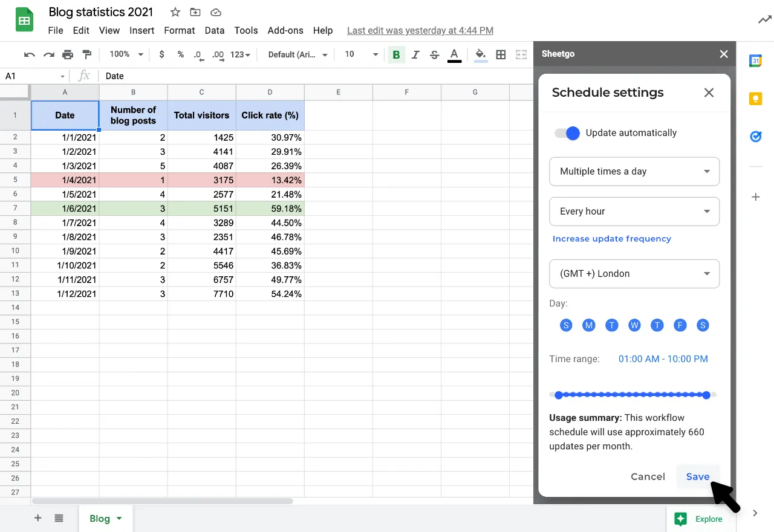Close the Schedule settings dialog
This screenshot has width=774, height=532.
tap(709, 92)
